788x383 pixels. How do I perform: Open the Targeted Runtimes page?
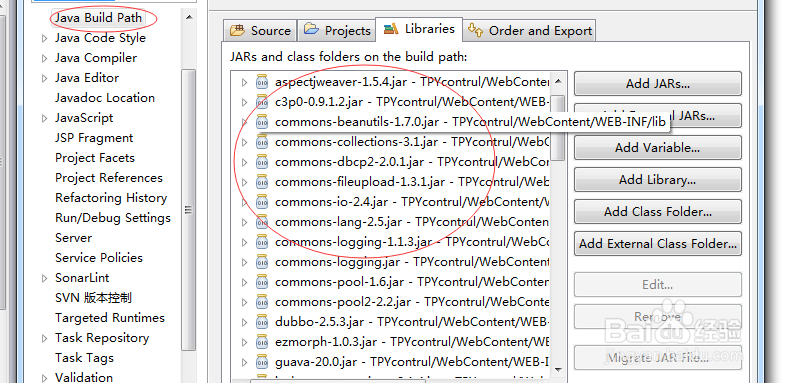coord(110,318)
